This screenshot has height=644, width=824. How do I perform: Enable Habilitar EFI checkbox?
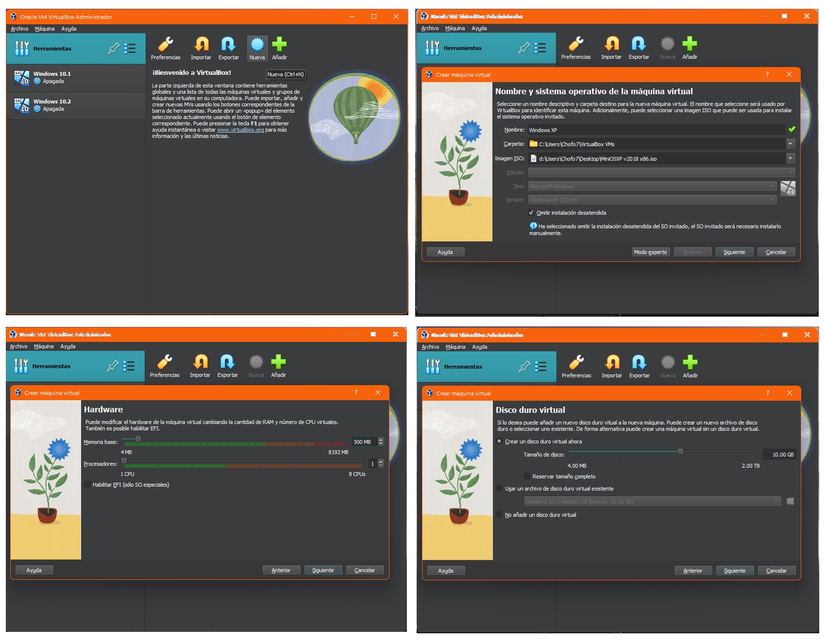pos(87,485)
